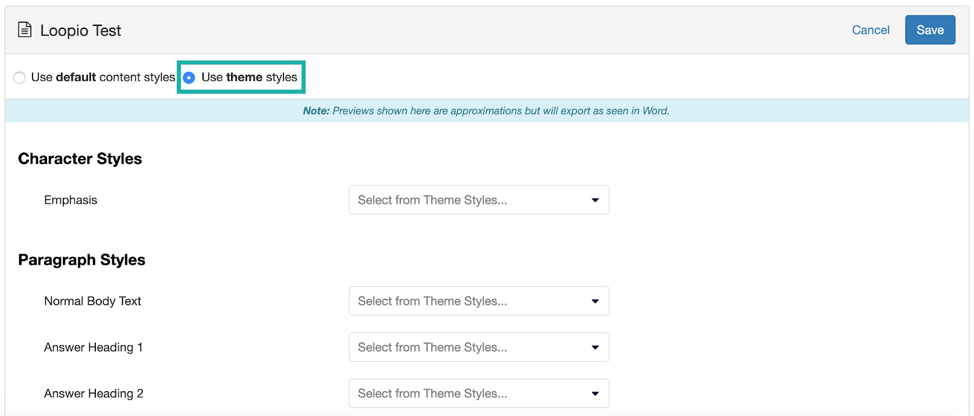Click the Character Styles heading
This screenshot has width=974, height=416.
point(80,159)
